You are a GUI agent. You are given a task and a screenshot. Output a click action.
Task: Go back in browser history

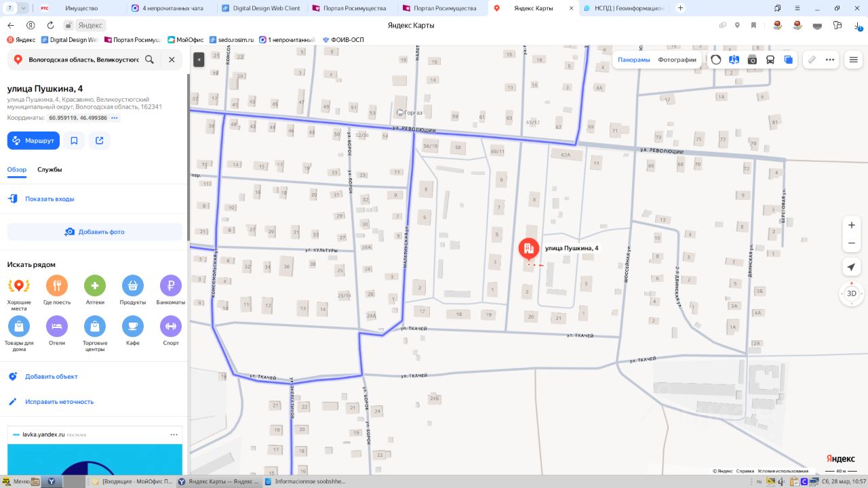tap(10, 25)
